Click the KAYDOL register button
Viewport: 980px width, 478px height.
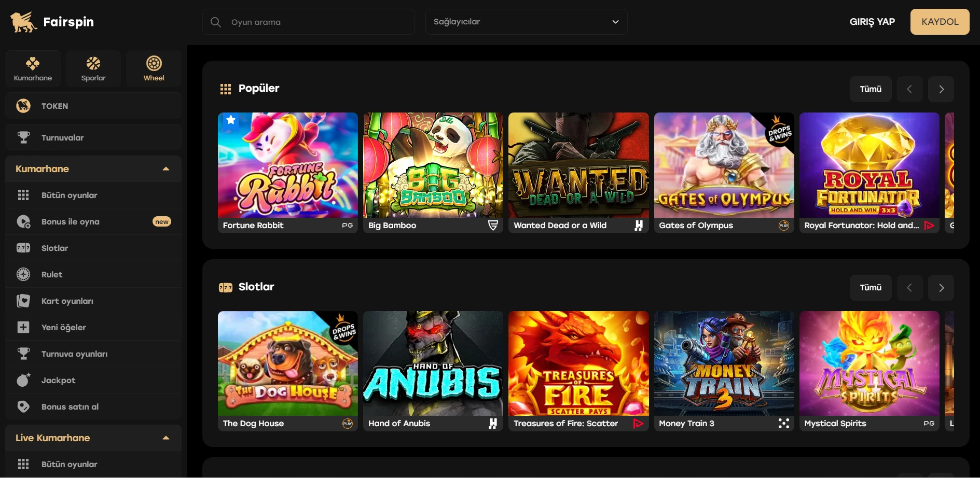(x=940, y=22)
